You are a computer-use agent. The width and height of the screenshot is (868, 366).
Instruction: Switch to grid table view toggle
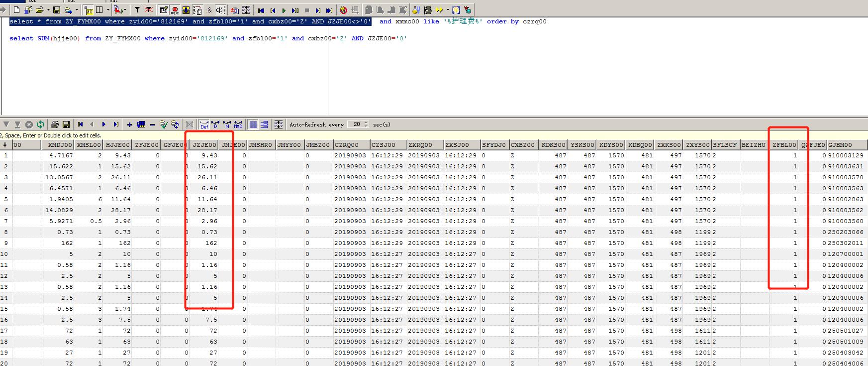(253, 124)
